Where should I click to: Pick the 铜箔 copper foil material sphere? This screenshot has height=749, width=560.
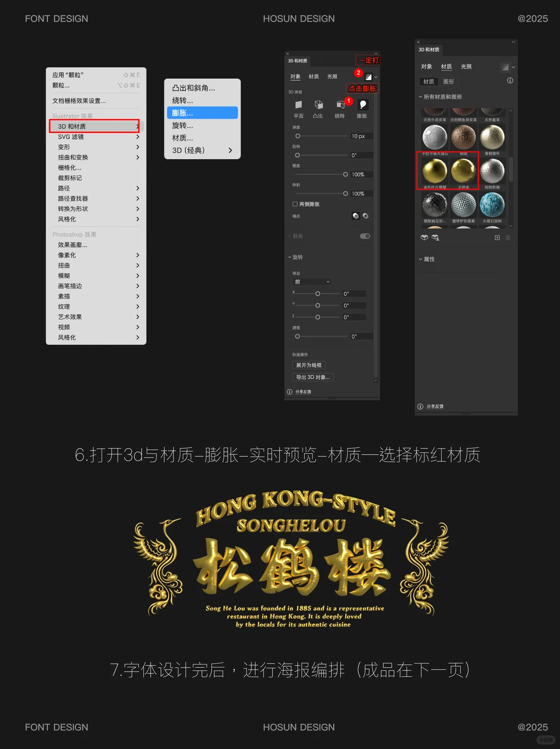click(x=464, y=137)
